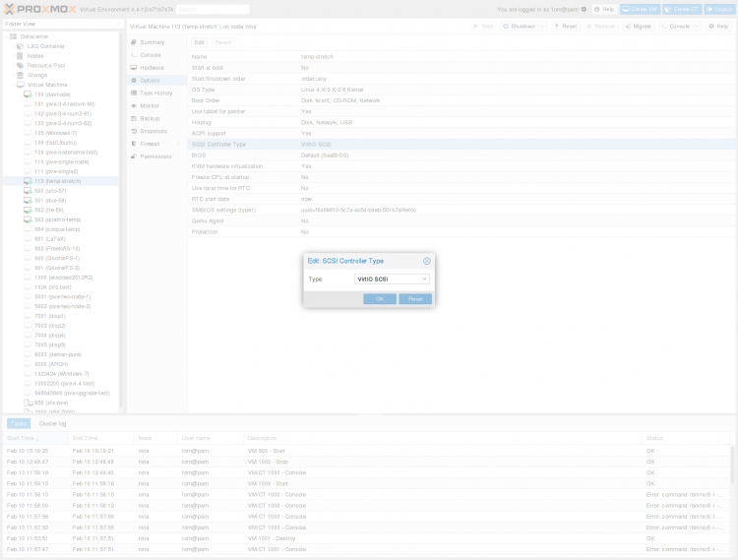Open Help in the top header bar
Screen dimensions: 738x560
604,9
